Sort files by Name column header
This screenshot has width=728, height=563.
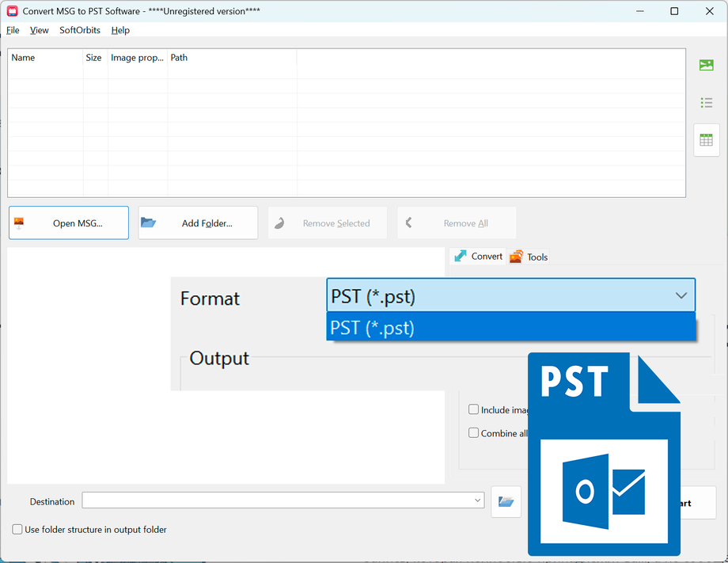pos(46,58)
